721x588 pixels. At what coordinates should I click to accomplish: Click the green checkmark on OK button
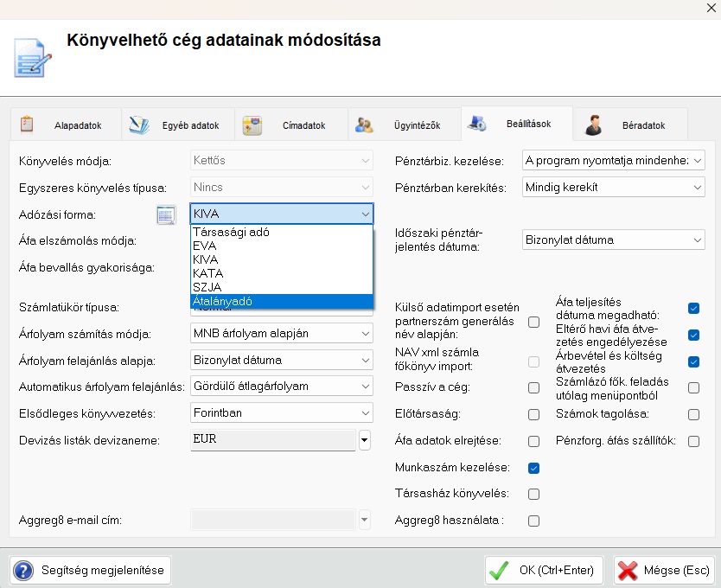pos(498,571)
